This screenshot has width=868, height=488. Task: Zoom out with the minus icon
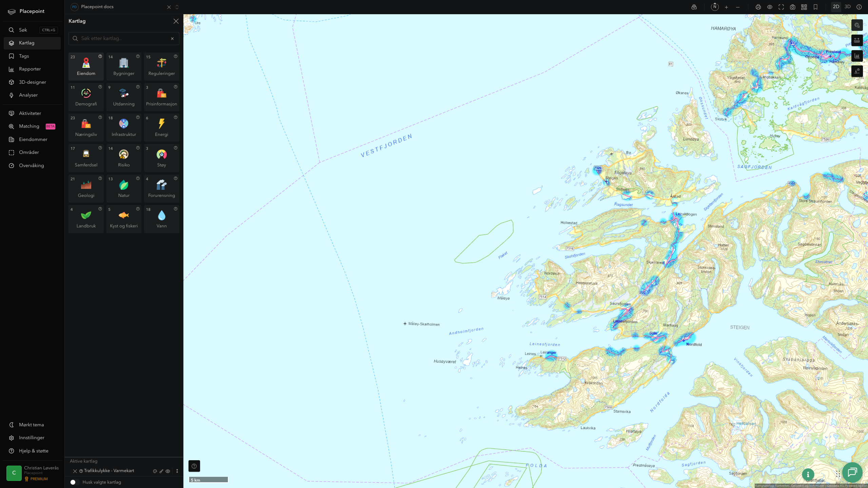[738, 7]
